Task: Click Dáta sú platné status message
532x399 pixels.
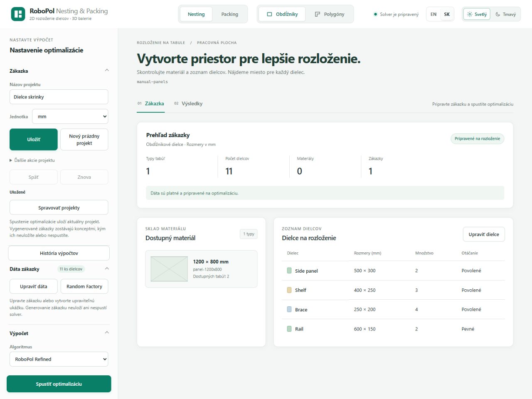Action: (325, 193)
